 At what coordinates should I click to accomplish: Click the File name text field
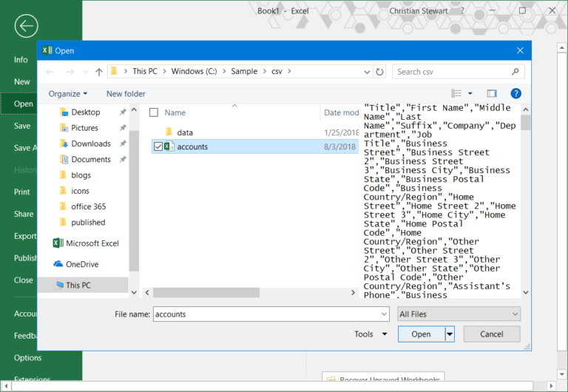pyautogui.click(x=266, y=314)
